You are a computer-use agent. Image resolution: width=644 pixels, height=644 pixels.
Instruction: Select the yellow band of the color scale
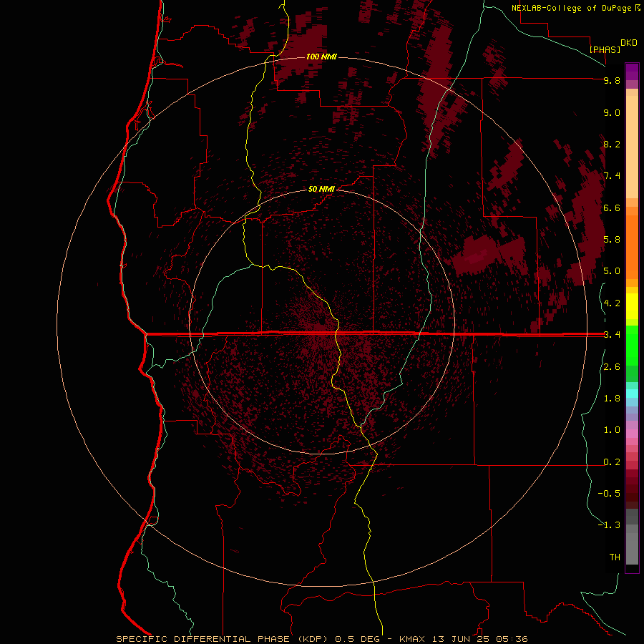[x=632, y=306]
